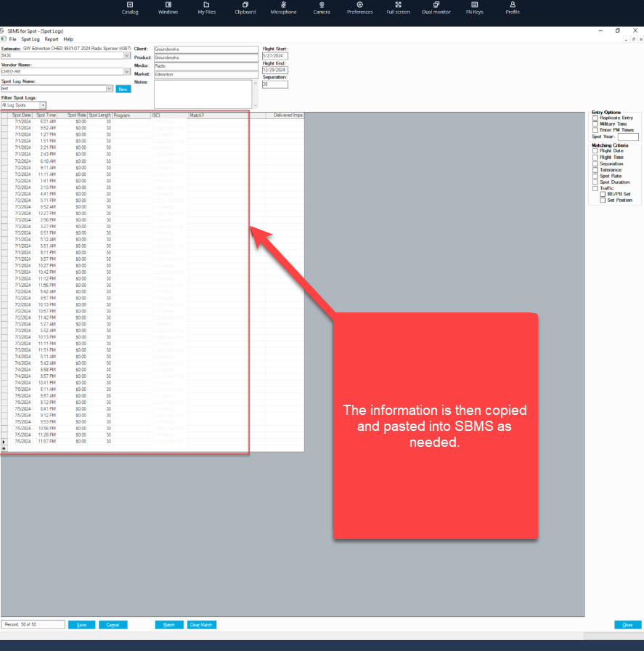644x651 pixels.
Task: Click the Program column header
Action: [131, 116]
